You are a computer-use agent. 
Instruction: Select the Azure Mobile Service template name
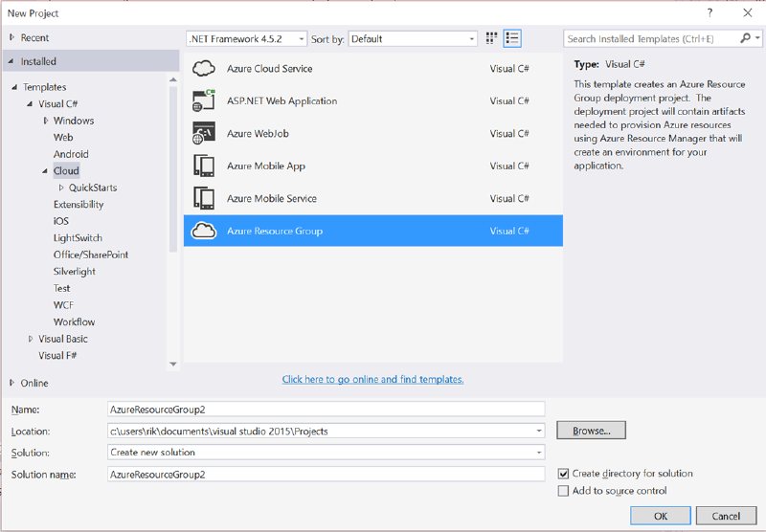click(272, 198)
